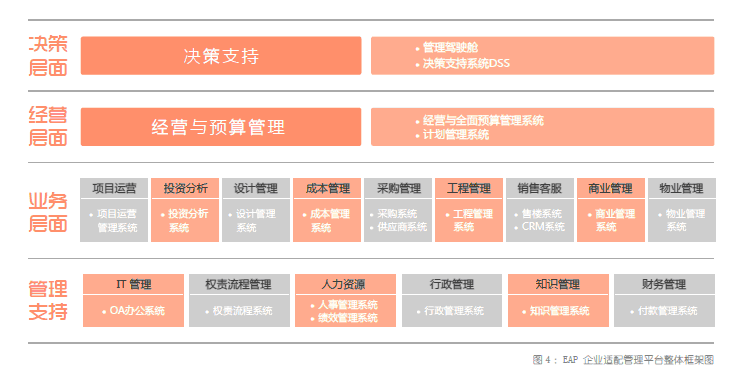Viewport: 746px width, 387px height.
Task: Select the 投资分析 header box
Action: click(185, 188)
